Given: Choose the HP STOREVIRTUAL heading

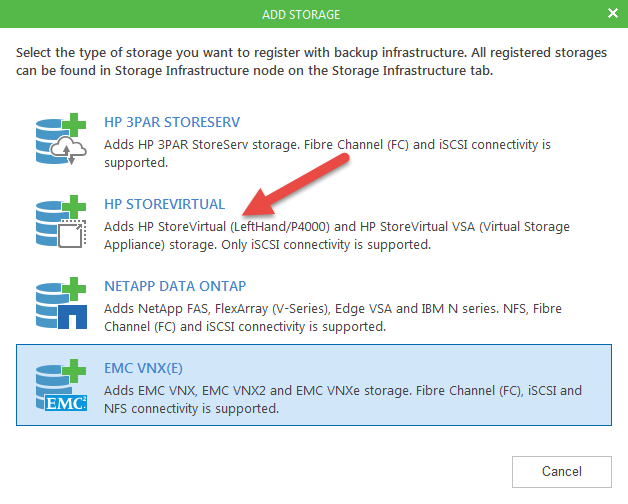Looking at the screenshot, I should coord(165,205).
